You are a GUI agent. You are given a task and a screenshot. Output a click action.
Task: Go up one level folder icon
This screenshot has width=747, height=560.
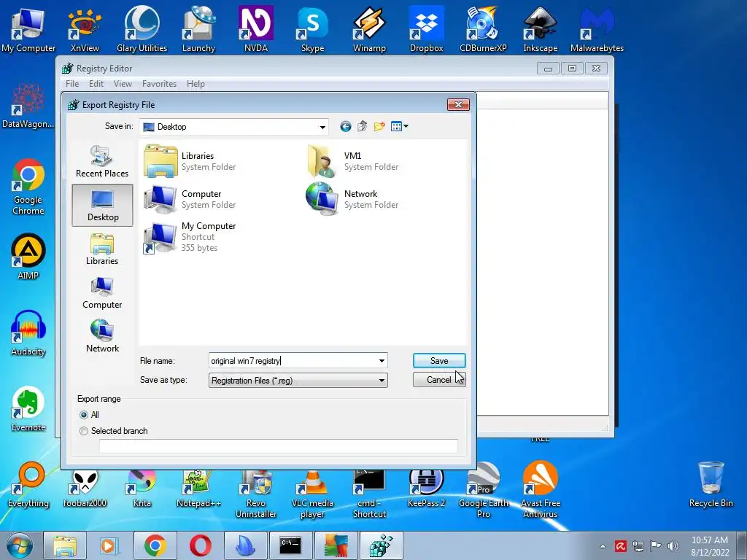362,126
